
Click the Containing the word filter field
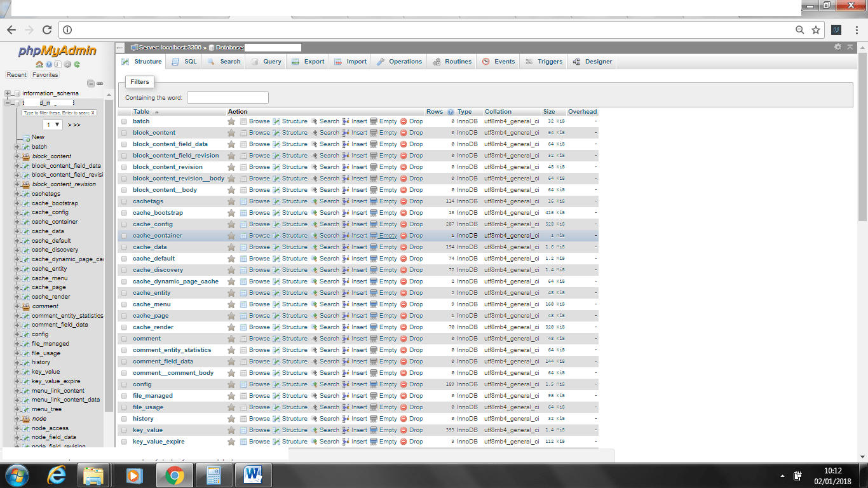pos(227,98)
